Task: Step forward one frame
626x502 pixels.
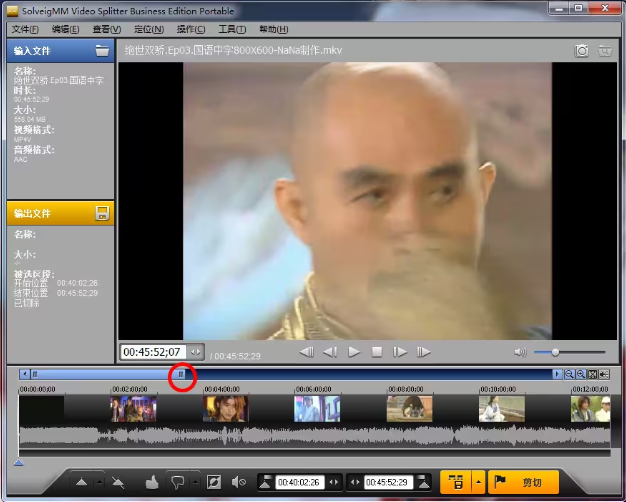Action: tap(400, 352)
